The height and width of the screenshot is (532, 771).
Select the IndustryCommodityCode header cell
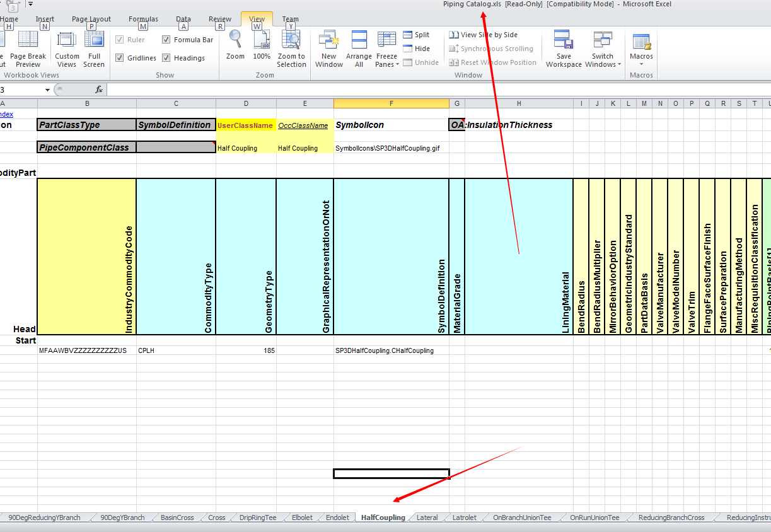87,257
